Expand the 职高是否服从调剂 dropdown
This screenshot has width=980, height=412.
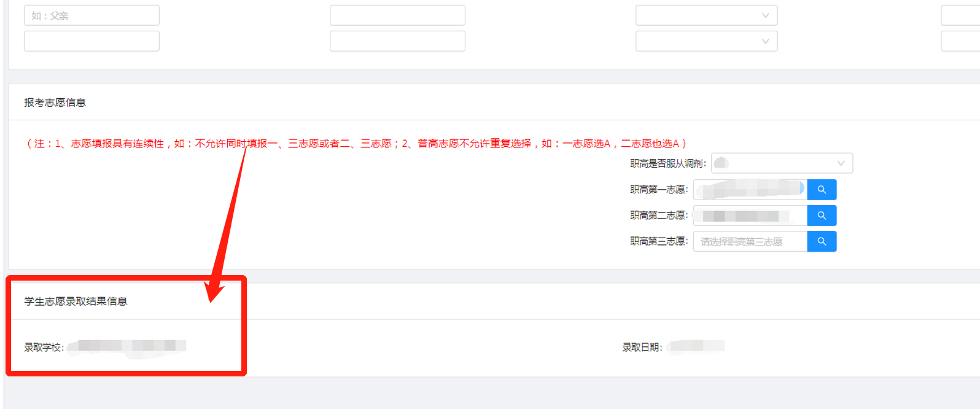pos(782,163)
